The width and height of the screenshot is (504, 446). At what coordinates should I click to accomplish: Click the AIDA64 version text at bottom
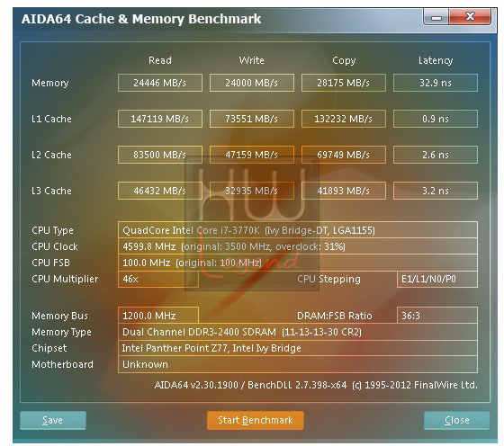[x=316, y=385]
